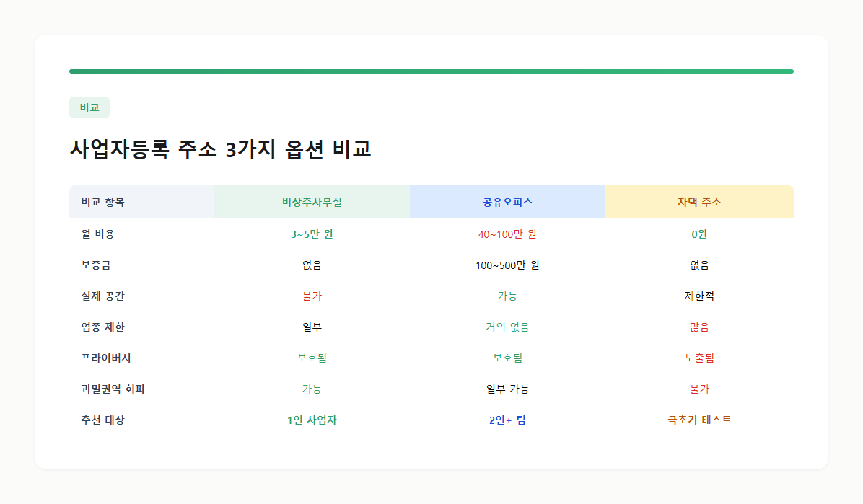Select the 비상주사무실 column header
Image resolution: width=863 pixels, height=504 pixels.
pos(312,202)
